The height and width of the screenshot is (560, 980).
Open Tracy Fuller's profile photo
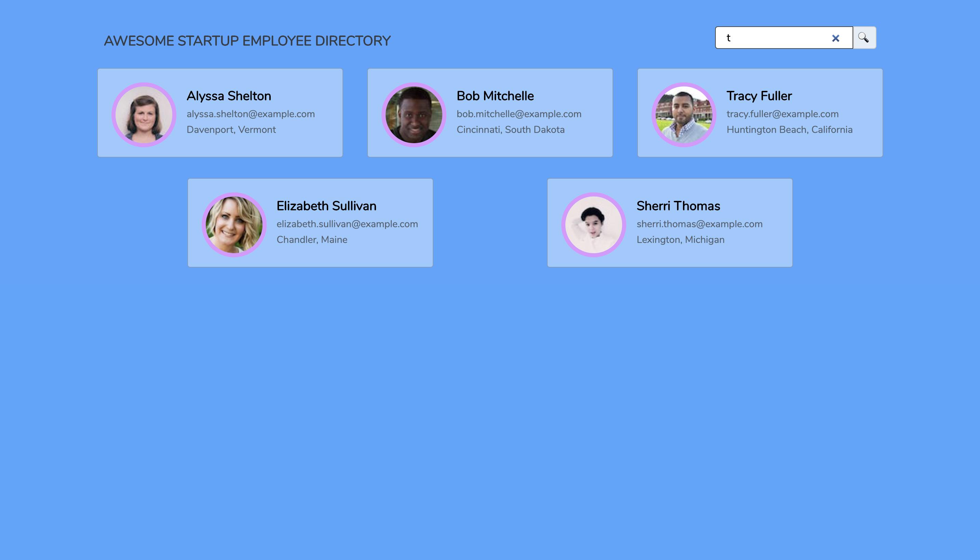[684, 114]
